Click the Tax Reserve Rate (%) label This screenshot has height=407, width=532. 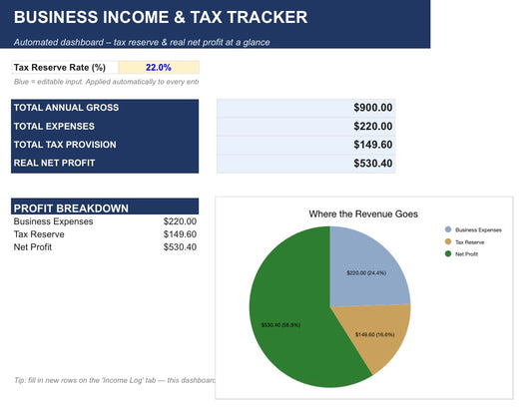[60, 67]
